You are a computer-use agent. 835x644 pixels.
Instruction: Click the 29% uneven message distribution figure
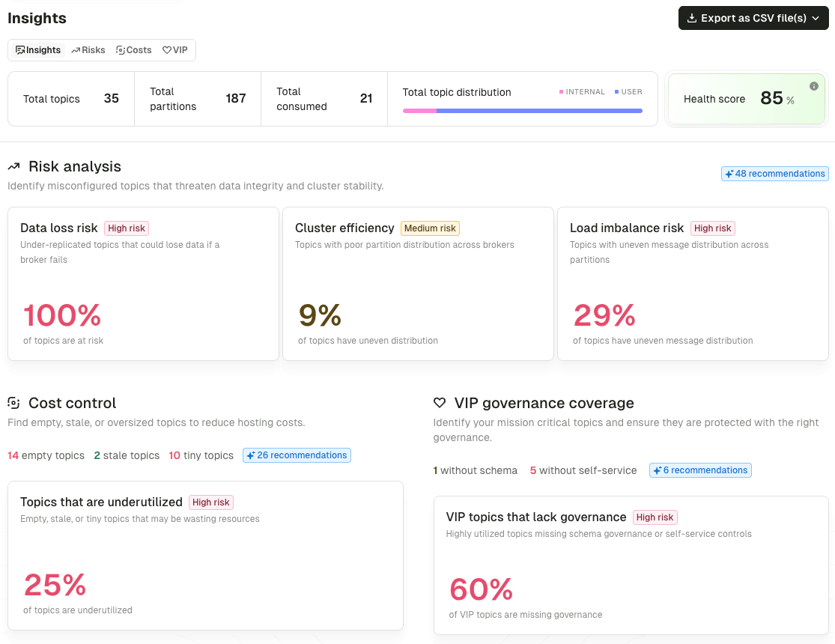click(604, 315)
